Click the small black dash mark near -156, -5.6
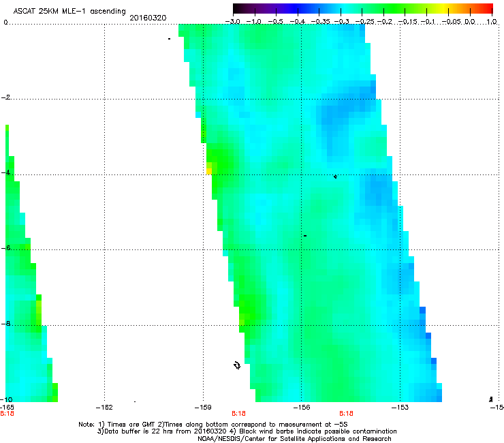The width and height of the screenshot is (504, 443). tap(305, 236)
